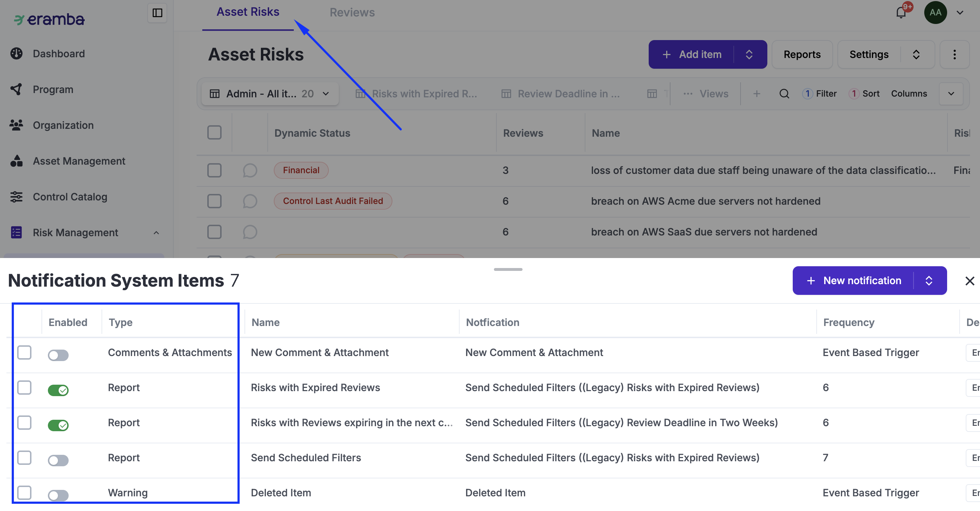This screenshot has width=980, height=511.
Task: Switch to the Reviews tab
Action: (352, 13)
